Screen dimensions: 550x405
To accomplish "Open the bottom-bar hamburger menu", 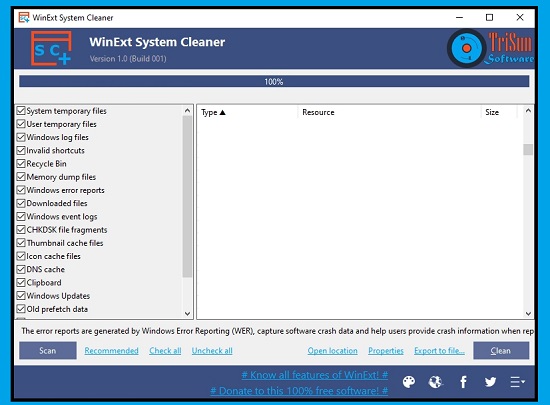I will 517,382.
